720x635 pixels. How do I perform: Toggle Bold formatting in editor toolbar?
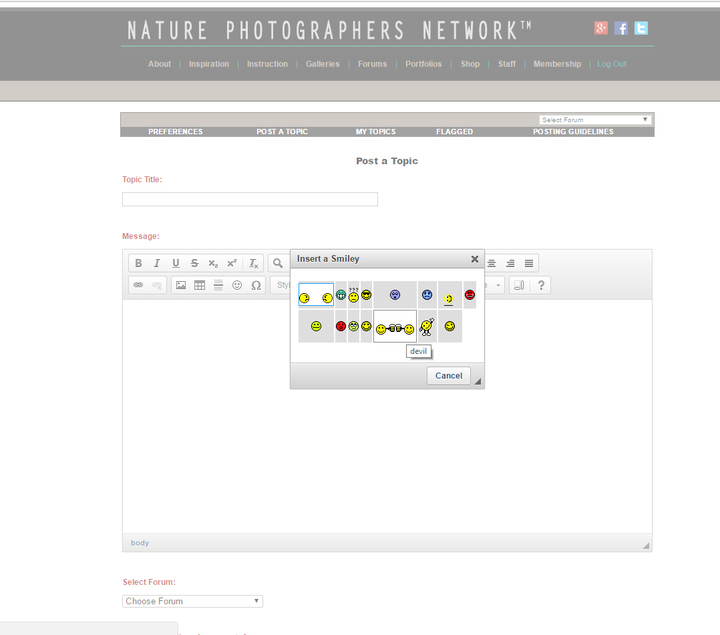(x=138, y=263)
